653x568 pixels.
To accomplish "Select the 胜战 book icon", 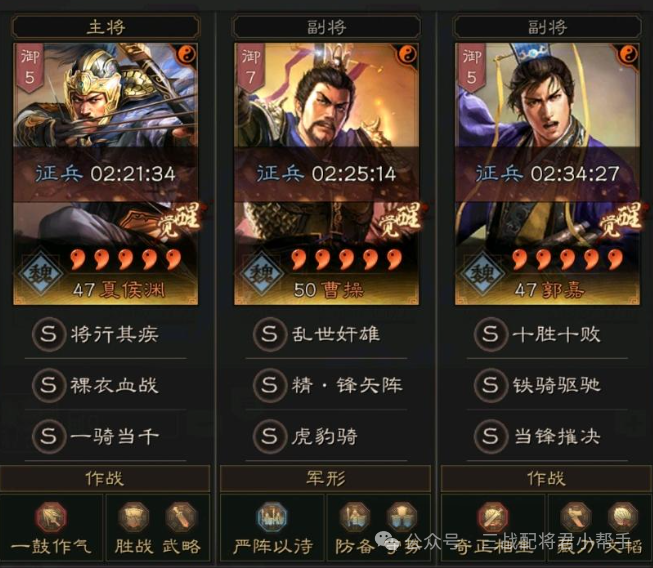I will point(134,518).
